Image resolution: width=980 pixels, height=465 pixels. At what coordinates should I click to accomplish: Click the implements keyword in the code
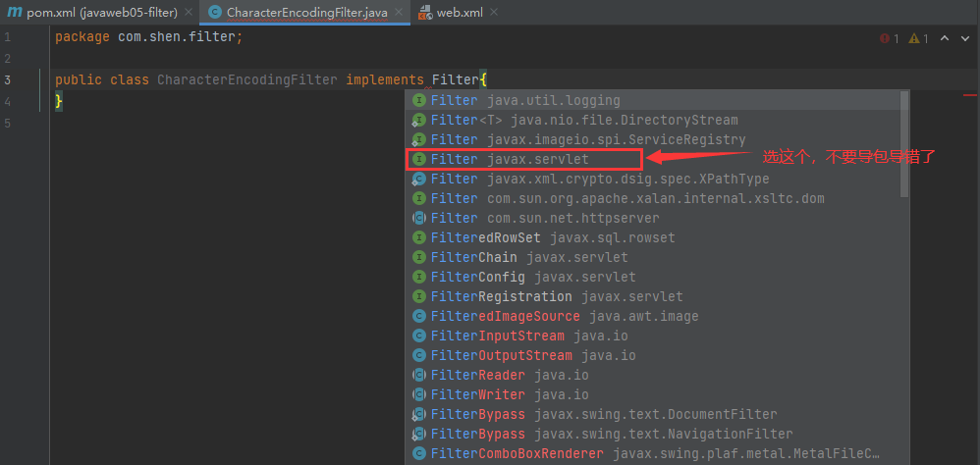click(385, 79)
